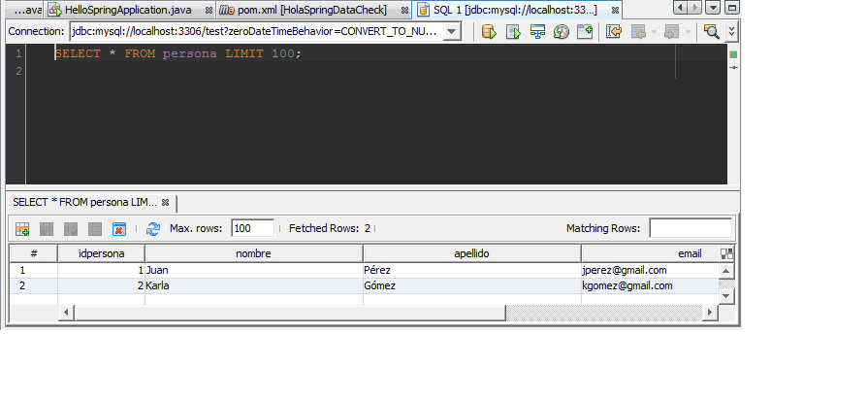This screenshot has height=400, width=868.
Task: Select the cell containing Gómez
Action: pos(471,285)
